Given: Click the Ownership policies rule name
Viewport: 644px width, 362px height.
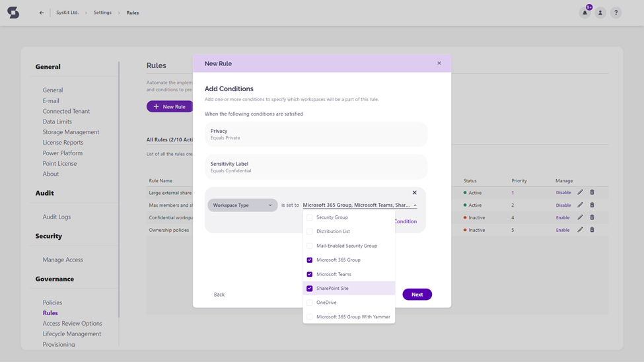Looking at the screenshot, I should [x=169, y=230].
